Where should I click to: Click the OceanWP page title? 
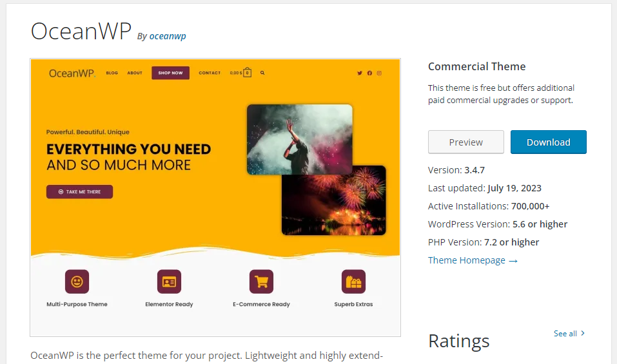pyautogui.click(x=81, y=31)
